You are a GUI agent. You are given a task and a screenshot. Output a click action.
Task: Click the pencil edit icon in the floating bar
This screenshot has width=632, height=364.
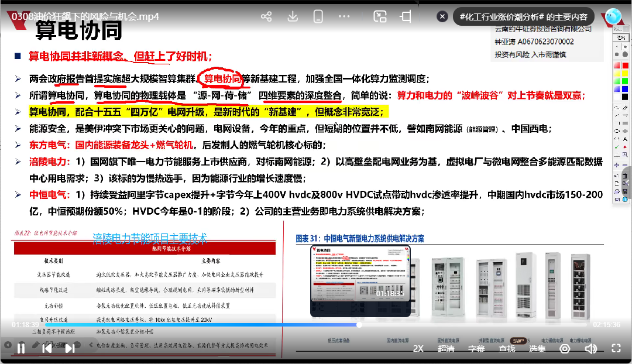coord(36,345)
